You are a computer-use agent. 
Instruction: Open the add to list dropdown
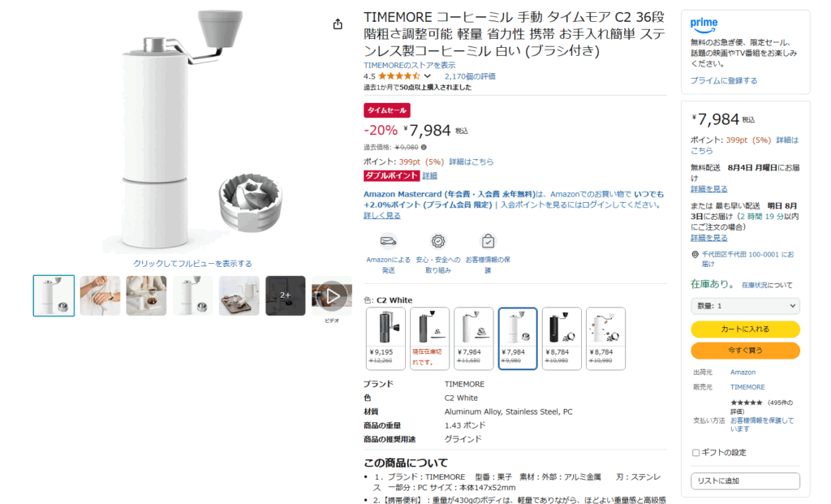[745, 480]
